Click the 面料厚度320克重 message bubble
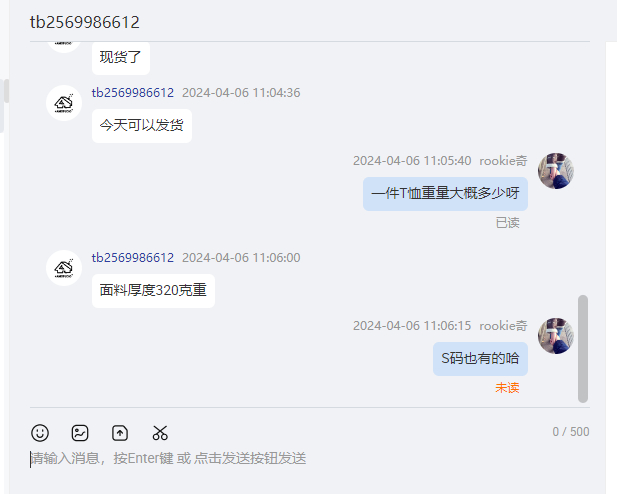 [x=153, y=291]
